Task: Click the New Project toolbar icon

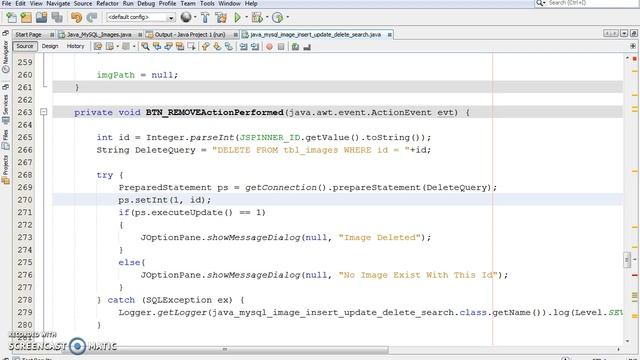Action: tap(26, 17)
